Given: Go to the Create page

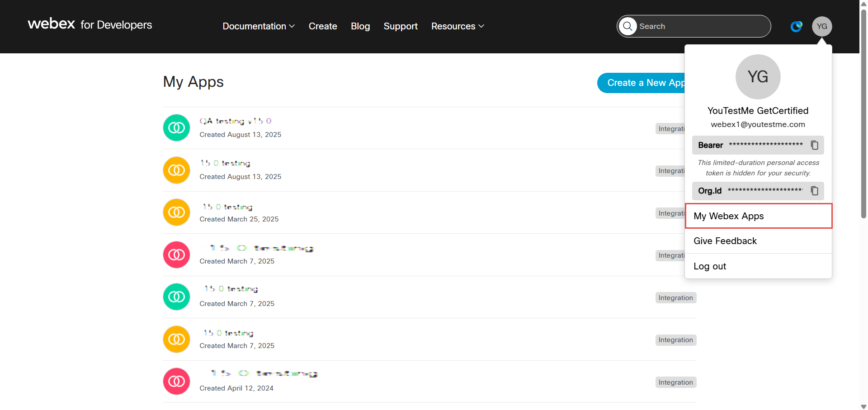Looking at the screenshot, I should [323, 26].
